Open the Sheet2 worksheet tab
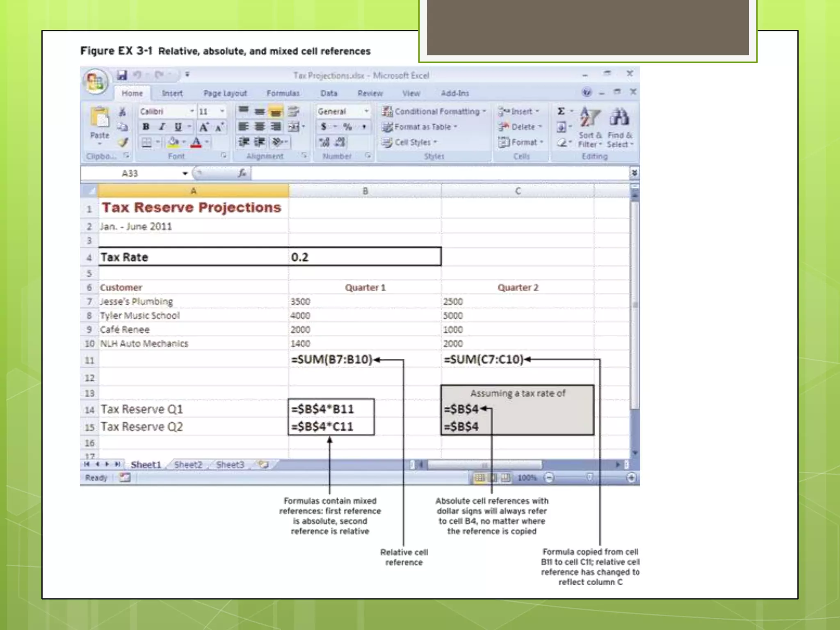Screen dimensions: 840x630 point(188,465)
